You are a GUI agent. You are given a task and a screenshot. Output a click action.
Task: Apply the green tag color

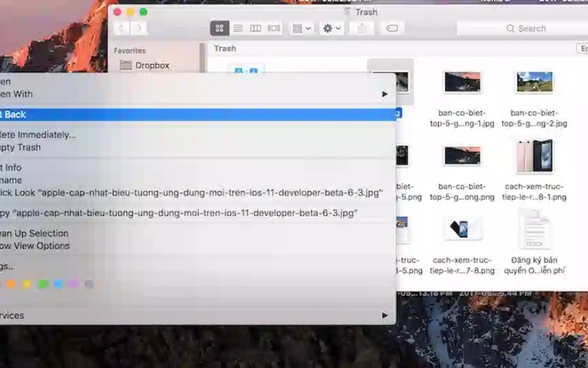43,284
